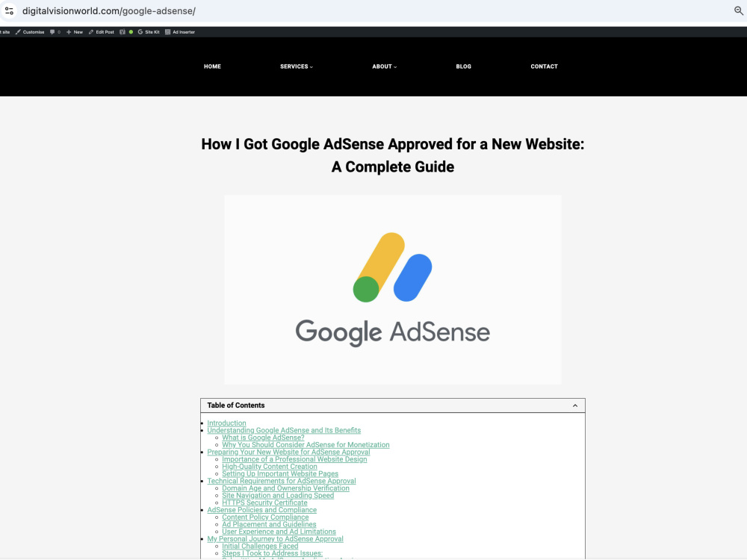747x560 pixels.
Task: Open My Personal Journey to AdSense Approval link
Action: [x=275, y=538]
